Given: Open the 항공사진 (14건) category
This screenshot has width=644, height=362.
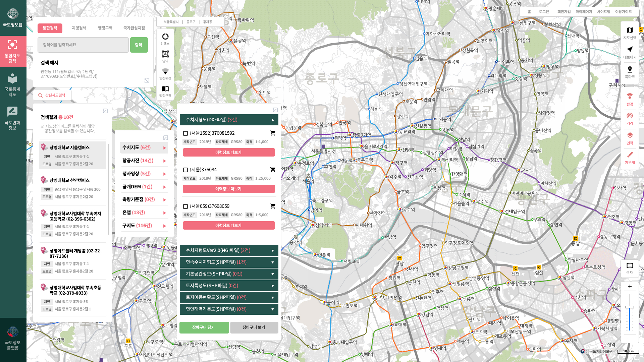Looking at the screenshot, I should point(144,161).
